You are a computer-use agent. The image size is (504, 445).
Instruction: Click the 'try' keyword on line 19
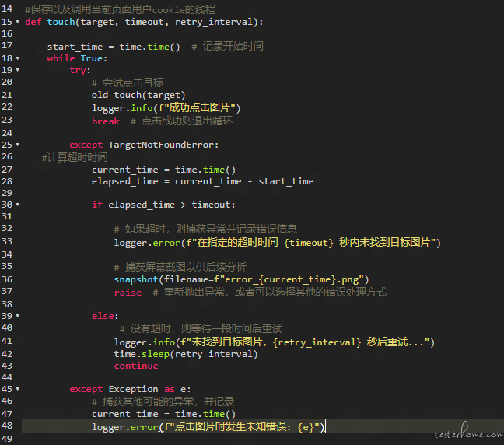click(78, 70)
